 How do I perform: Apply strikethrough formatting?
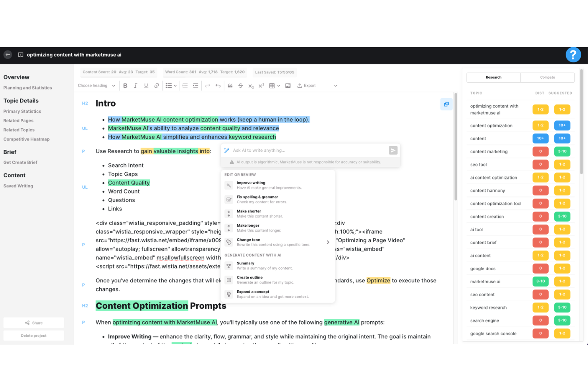click(240, 85)
